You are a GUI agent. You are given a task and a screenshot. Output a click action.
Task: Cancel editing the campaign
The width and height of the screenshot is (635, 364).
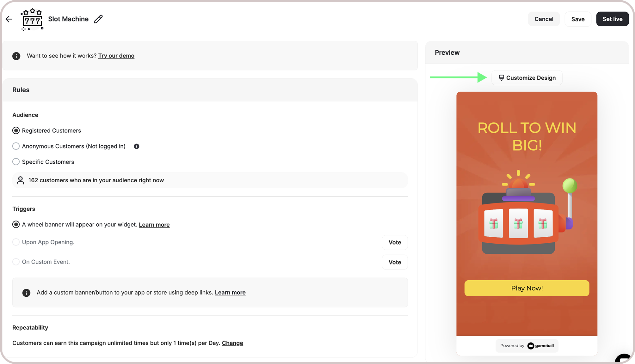tap(544, 19)
